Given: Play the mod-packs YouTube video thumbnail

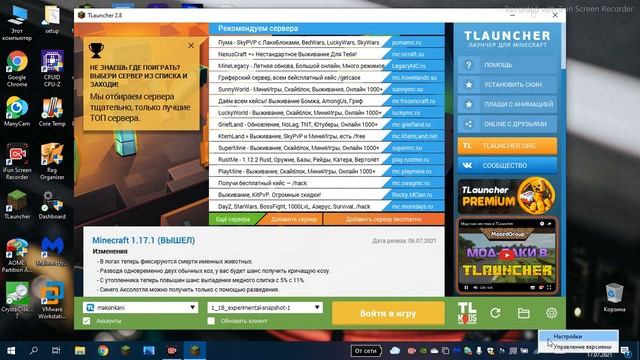Looking at the screenshot, I should pos(507,255).
